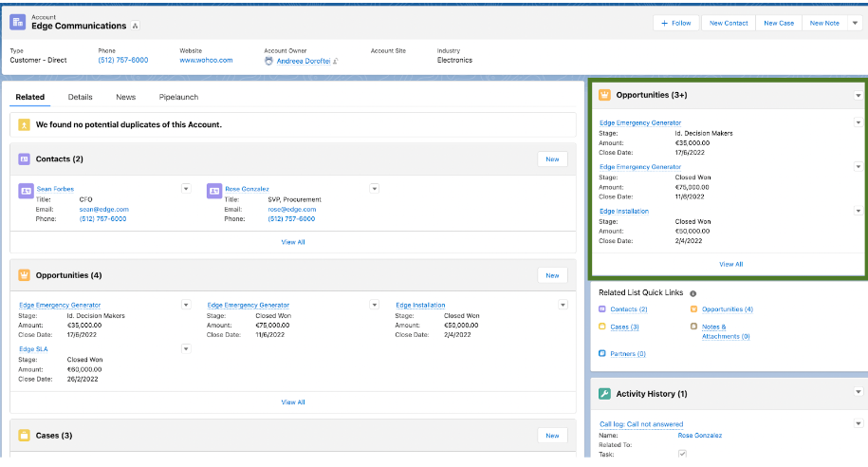Click the Follow button
Image resolution: width=868 pixels, height=467 pixels.
tap(676, 24)
